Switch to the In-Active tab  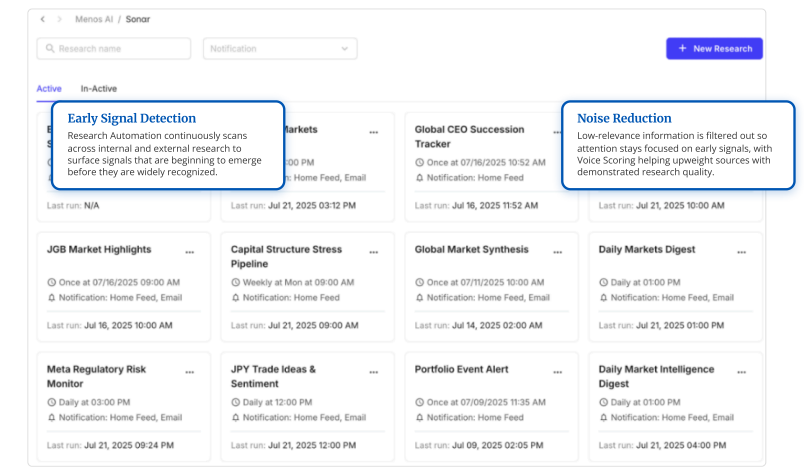tap(99, 89)
